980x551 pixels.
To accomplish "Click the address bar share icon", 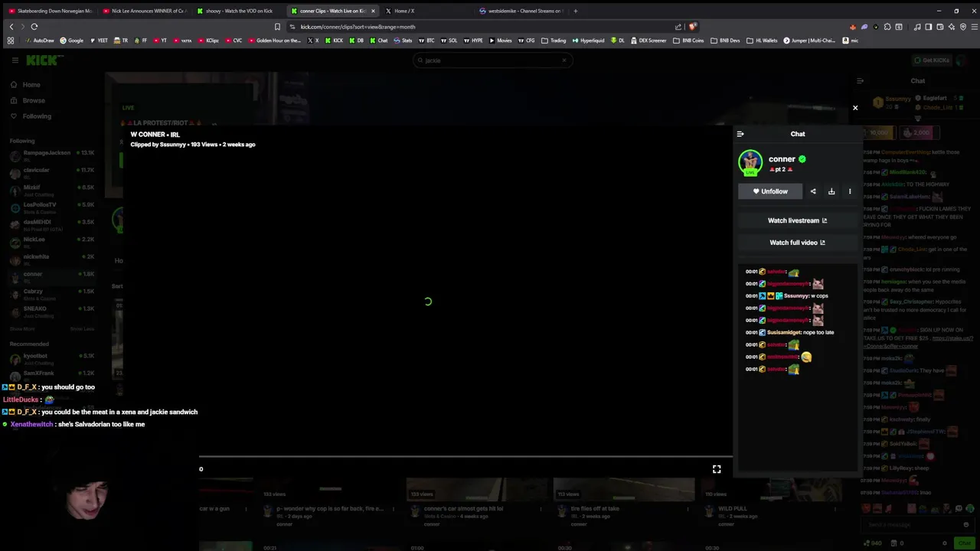I will 678,27.
